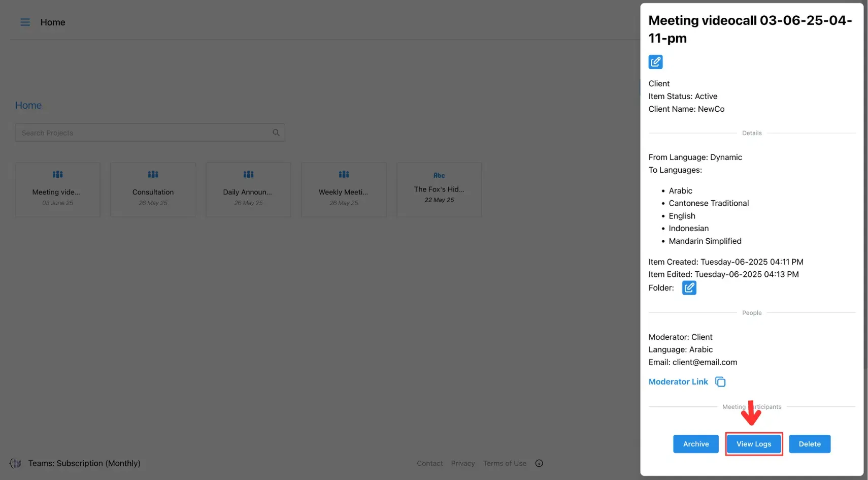Screen dimensions: 868x480
Task: Open the View Logs button
Action: coord(754,444)
